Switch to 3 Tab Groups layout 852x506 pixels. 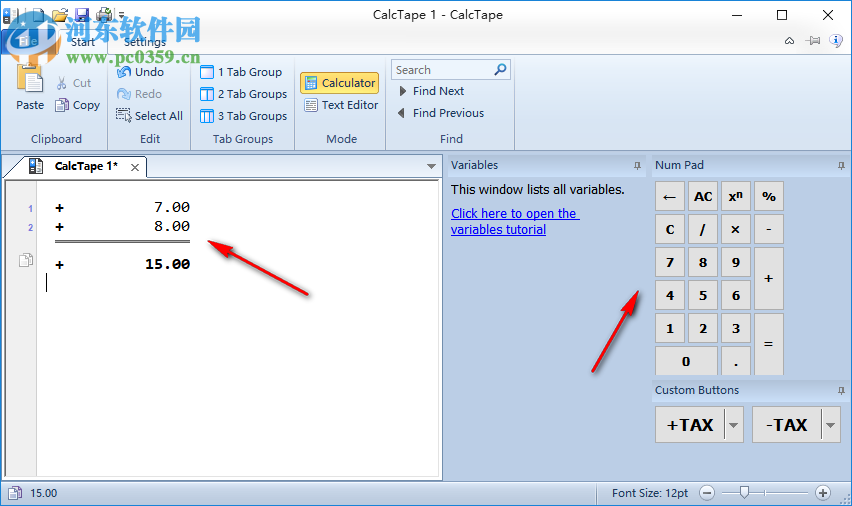point(243,116)
